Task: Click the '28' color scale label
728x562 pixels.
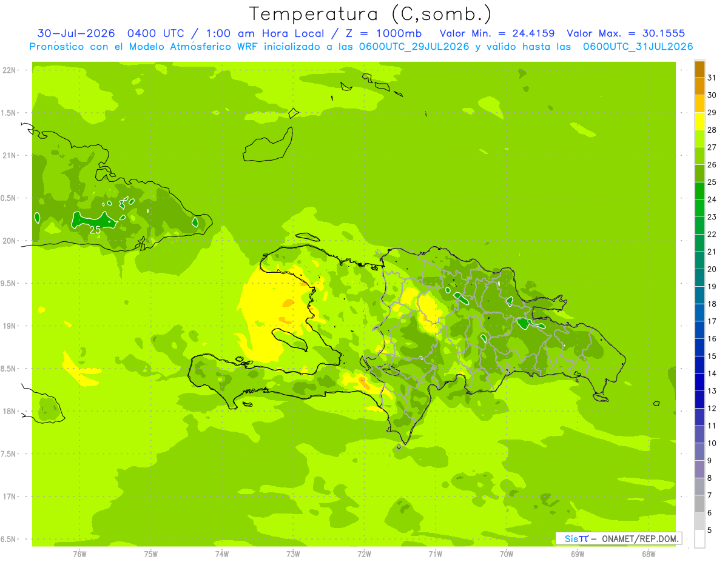Action: [x=712, y=130]
